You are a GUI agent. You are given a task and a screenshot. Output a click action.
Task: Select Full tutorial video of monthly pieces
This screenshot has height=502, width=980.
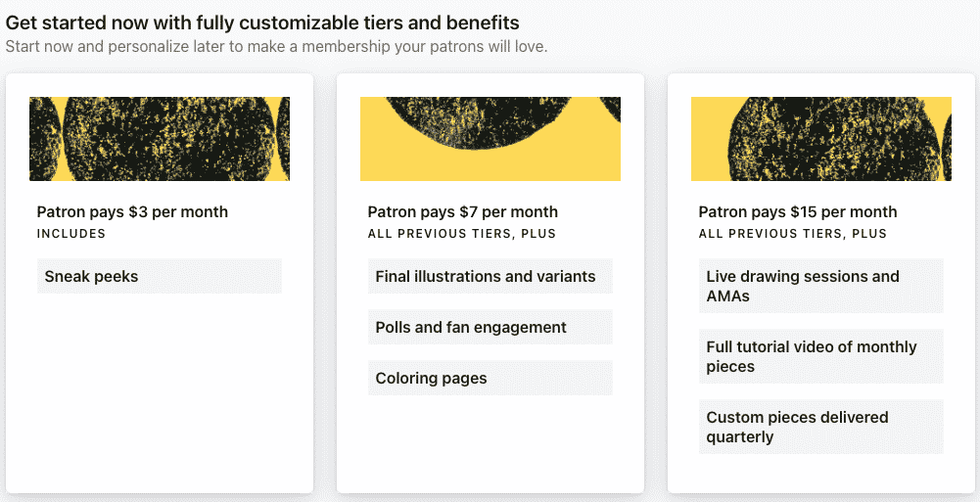pos(821,356)
